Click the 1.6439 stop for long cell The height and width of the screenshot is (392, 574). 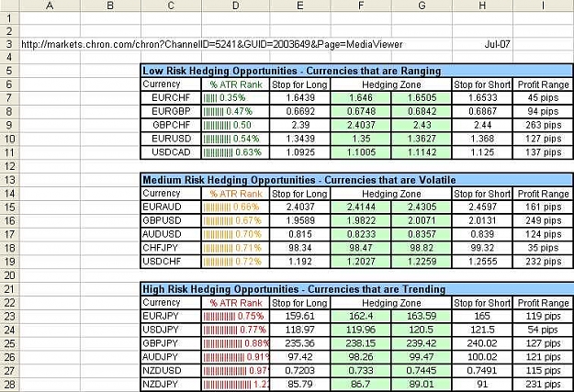[x=300, y=97]
